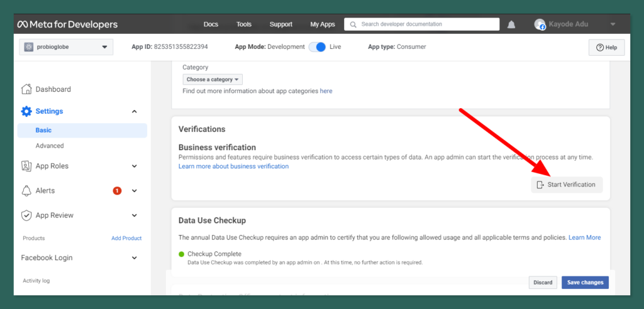This screenshot has width=644, height=309.
Task: Open Learn more about business verification link
Action: pos(233,166)
